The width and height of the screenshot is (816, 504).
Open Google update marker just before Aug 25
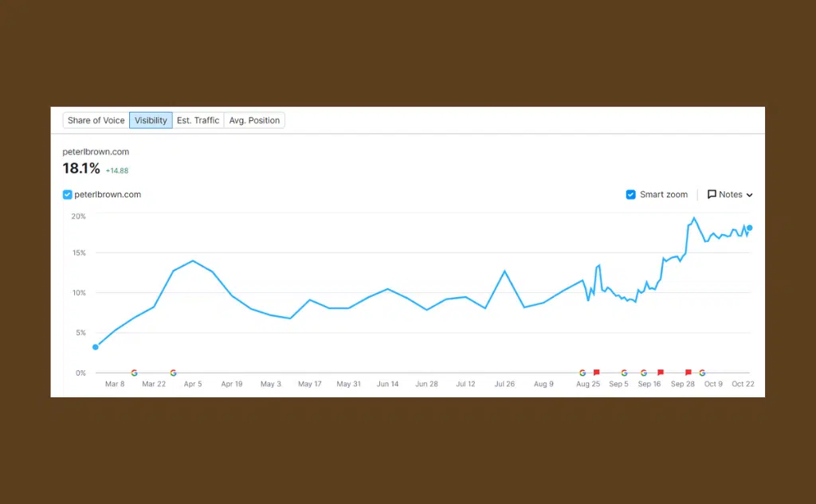(x=583, y=373)
